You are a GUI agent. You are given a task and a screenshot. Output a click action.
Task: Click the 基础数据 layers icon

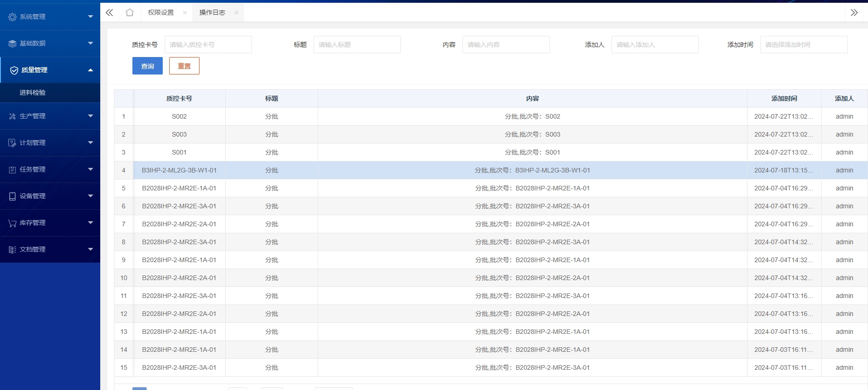tap(12, 44)
